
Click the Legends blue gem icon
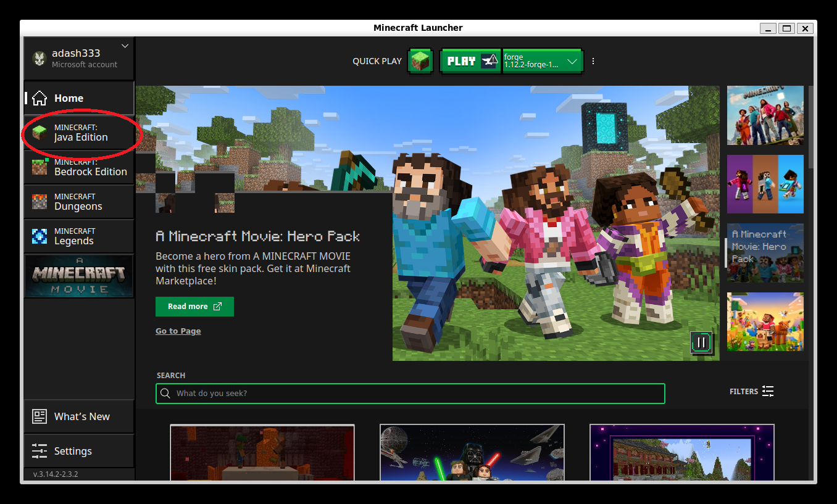(x=40, y=236)
